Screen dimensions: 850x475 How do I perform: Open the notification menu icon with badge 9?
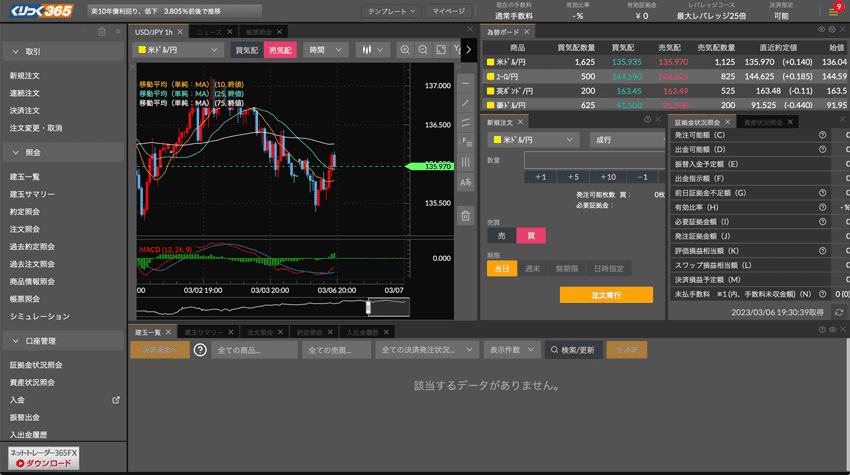834,11
